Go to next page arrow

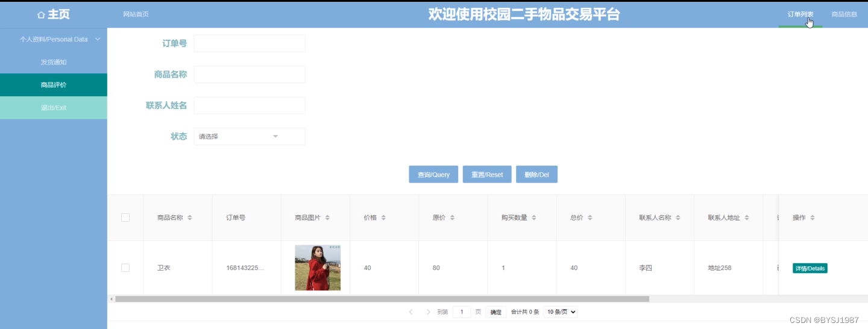[429, 312]
